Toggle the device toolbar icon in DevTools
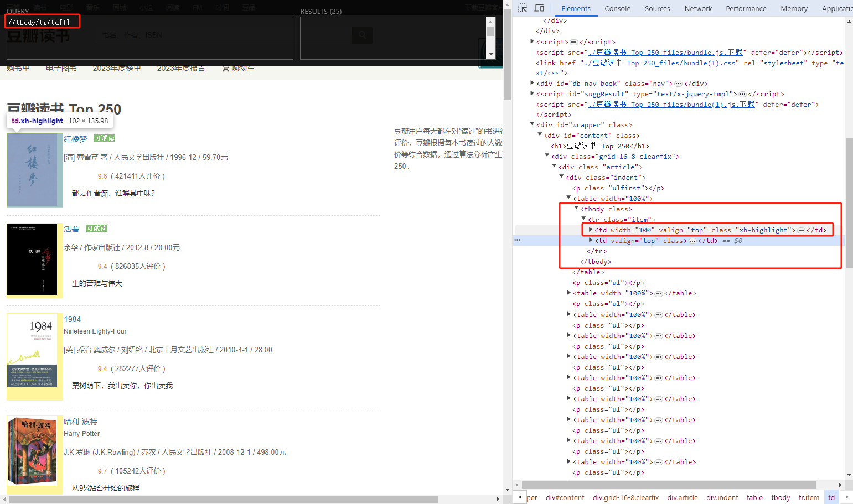Screen dimensions: 853x504 point(539,8)
